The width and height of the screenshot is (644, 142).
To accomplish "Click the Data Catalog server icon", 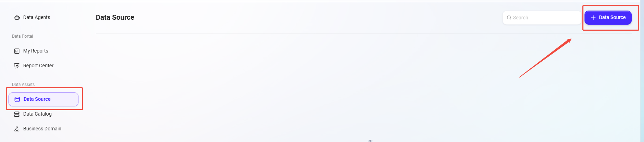I will click(17, 114).
